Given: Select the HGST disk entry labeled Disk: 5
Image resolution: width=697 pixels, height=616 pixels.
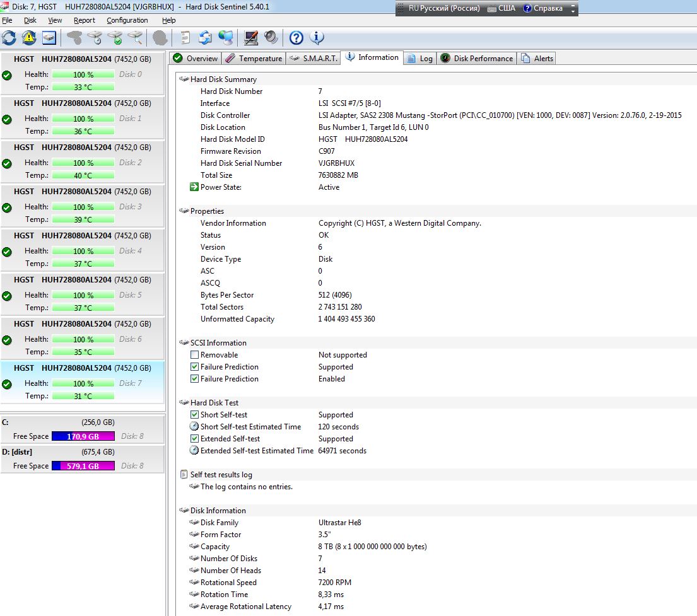Looking at the screenshot, I should [83, 293].
